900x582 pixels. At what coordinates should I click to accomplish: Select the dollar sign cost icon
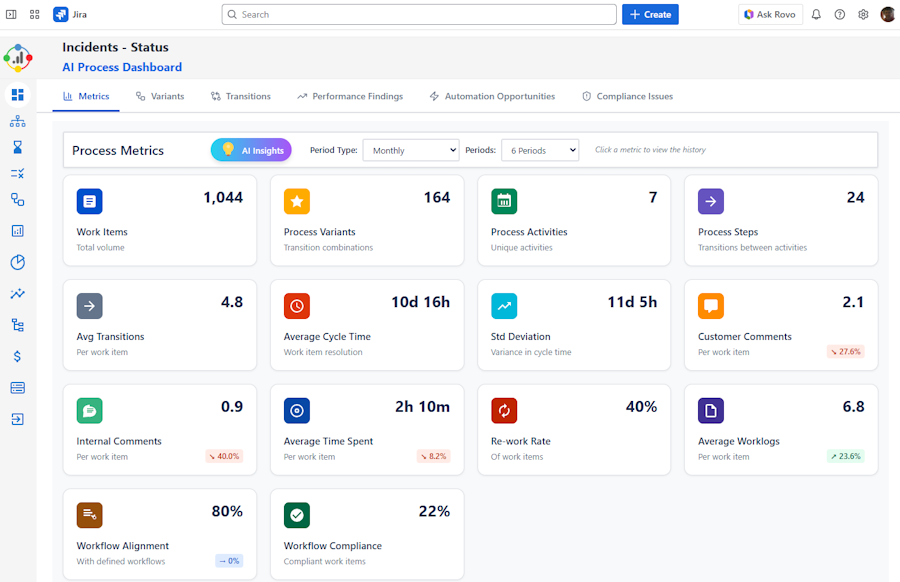(17, 356)
